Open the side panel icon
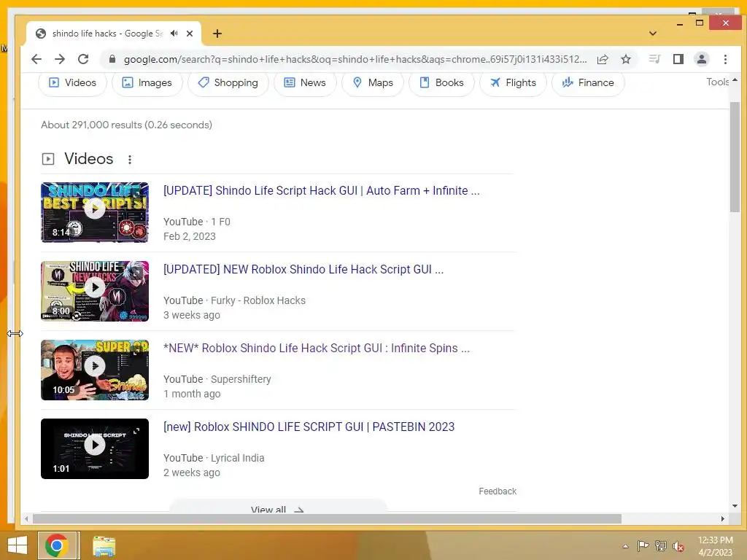Image resolution: width=747 pixels, height=560 pixels. (678, 59)
